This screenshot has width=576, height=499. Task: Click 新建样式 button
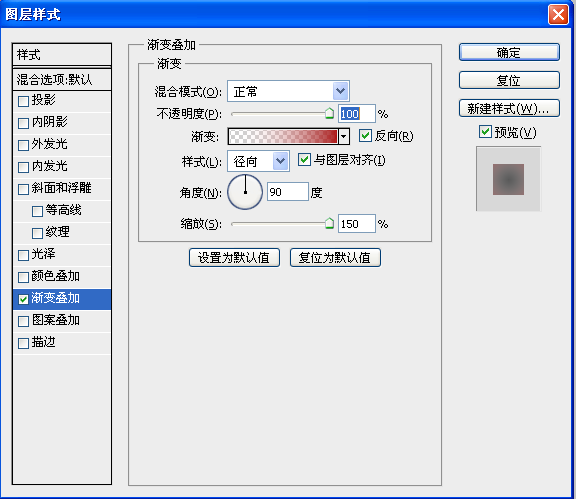point(509,108)
